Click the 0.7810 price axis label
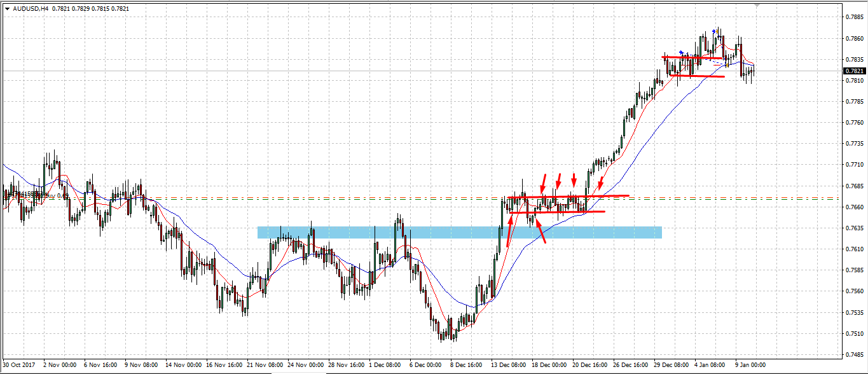 pos(856,81)
